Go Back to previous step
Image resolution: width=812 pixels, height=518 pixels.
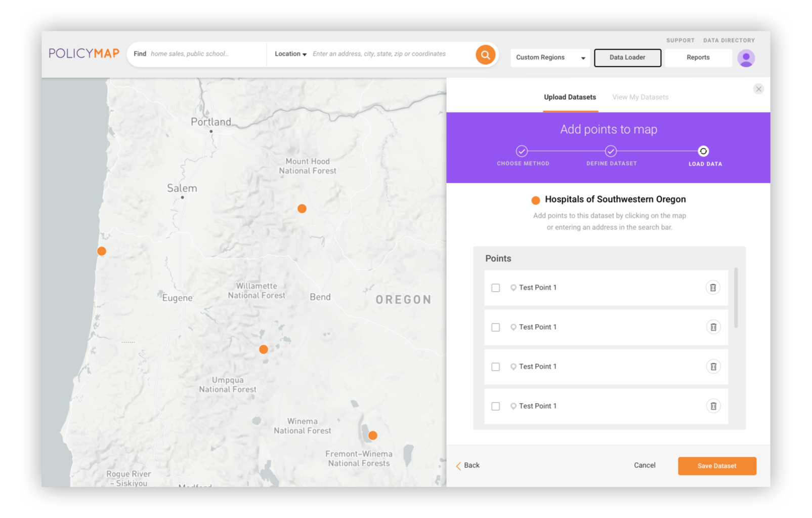point(468,465)
